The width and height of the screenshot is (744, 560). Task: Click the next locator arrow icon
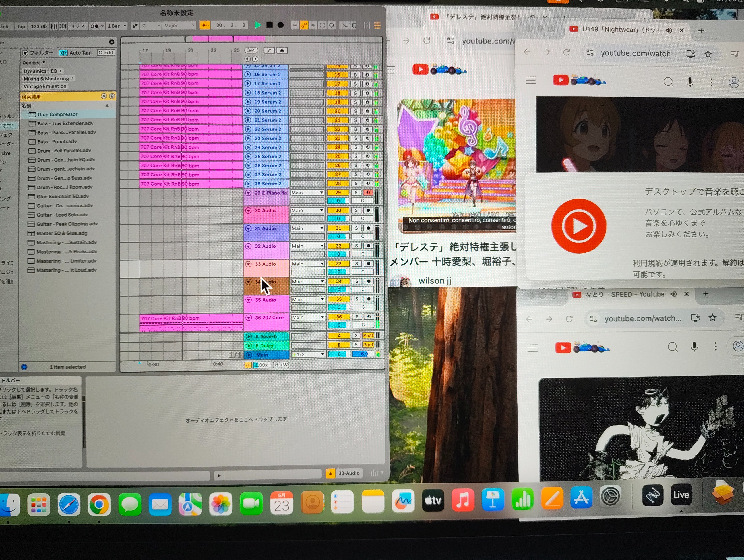click(255, 59)
